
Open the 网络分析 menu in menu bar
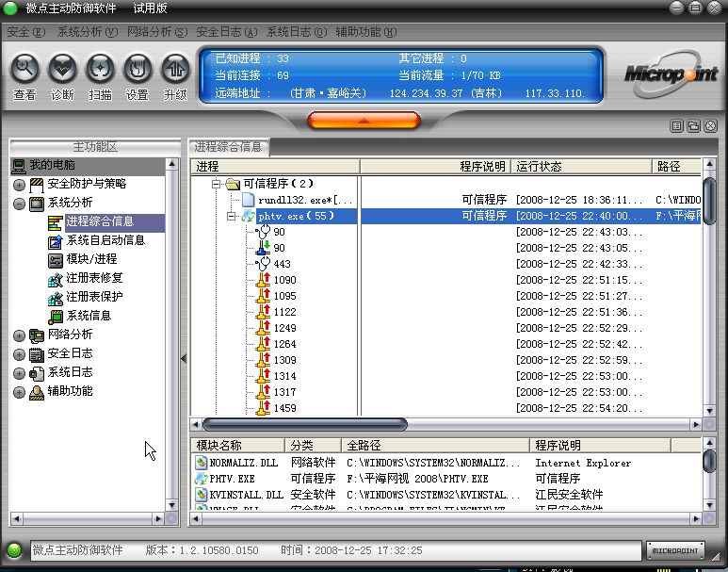[156, 32]
